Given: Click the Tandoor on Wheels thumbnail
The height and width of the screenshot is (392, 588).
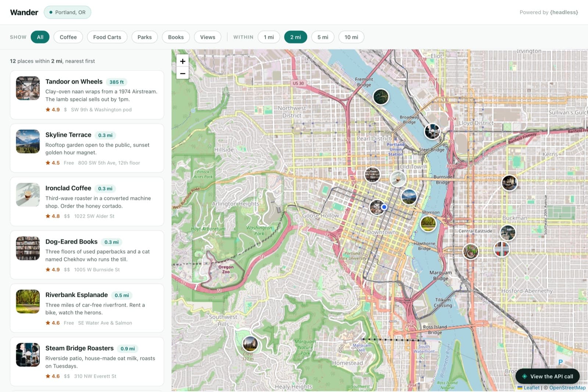Looking at the screenshot, I should [x=28, y=88].
